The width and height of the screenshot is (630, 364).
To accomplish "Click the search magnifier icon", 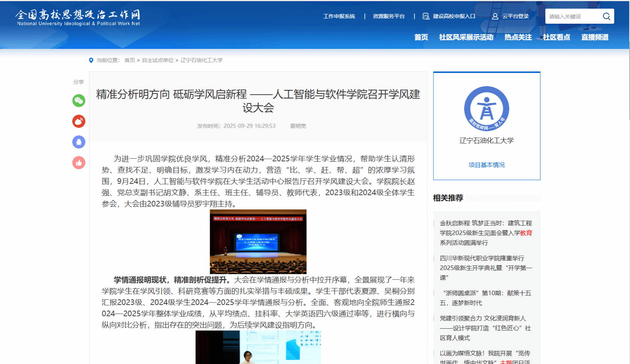I will 606,16.
